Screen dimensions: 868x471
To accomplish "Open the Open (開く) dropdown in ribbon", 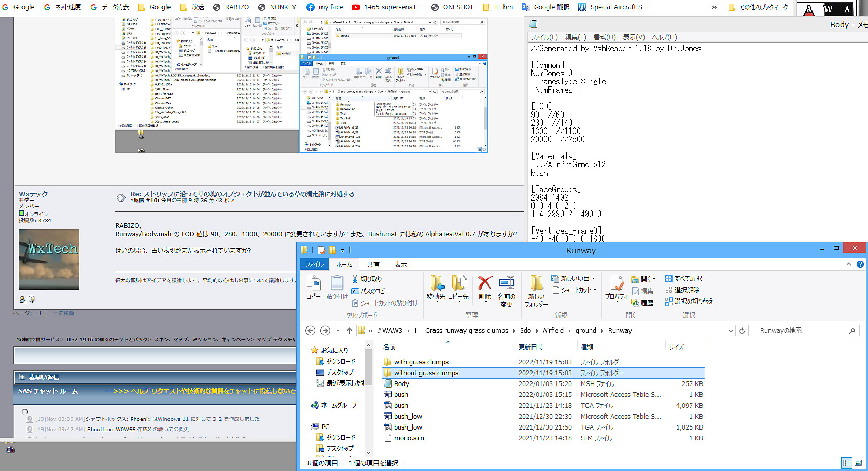I will [x=643, y=279].
